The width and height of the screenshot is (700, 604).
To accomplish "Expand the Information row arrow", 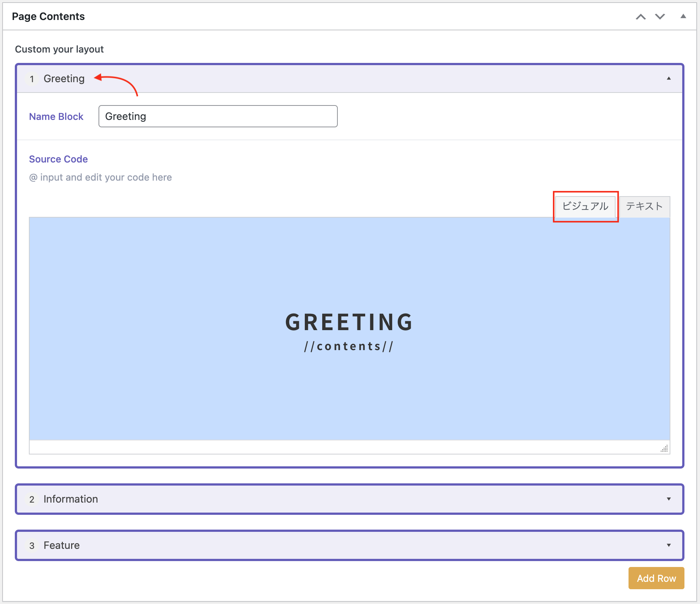I will 669,499.
